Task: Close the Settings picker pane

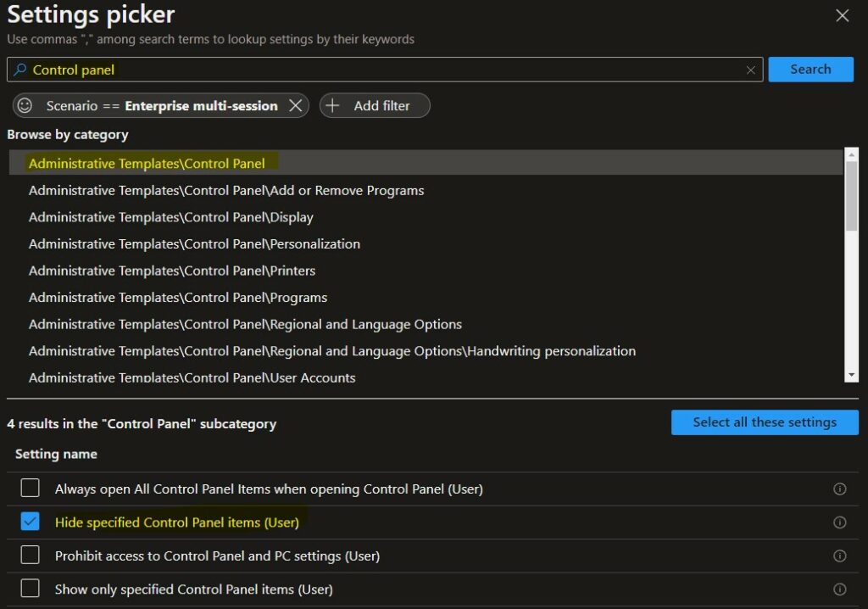Action: click(x=842, y=16)
